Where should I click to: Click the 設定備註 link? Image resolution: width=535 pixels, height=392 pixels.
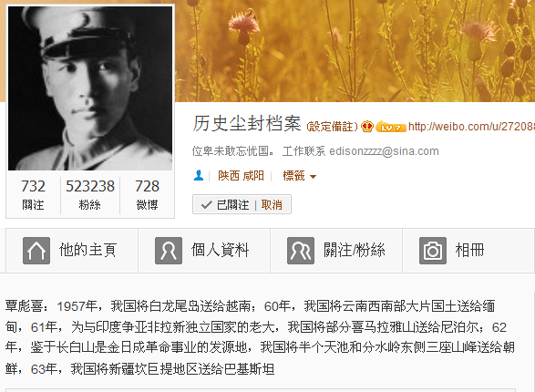(332, 127)
